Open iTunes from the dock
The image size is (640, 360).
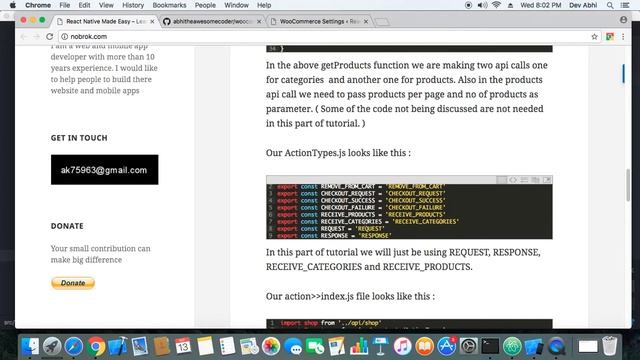click(x=402, y=347)
